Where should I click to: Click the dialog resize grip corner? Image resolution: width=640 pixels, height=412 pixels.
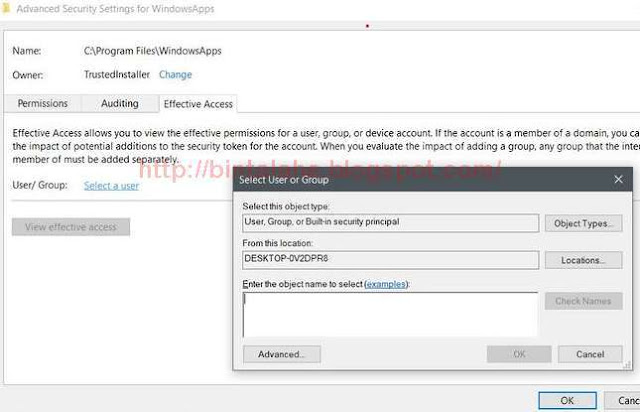(627, 365)
